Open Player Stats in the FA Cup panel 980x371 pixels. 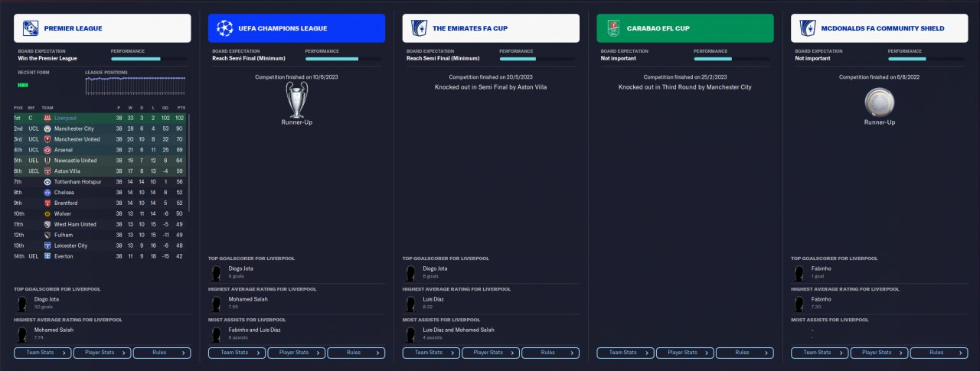tap(491, 353)
